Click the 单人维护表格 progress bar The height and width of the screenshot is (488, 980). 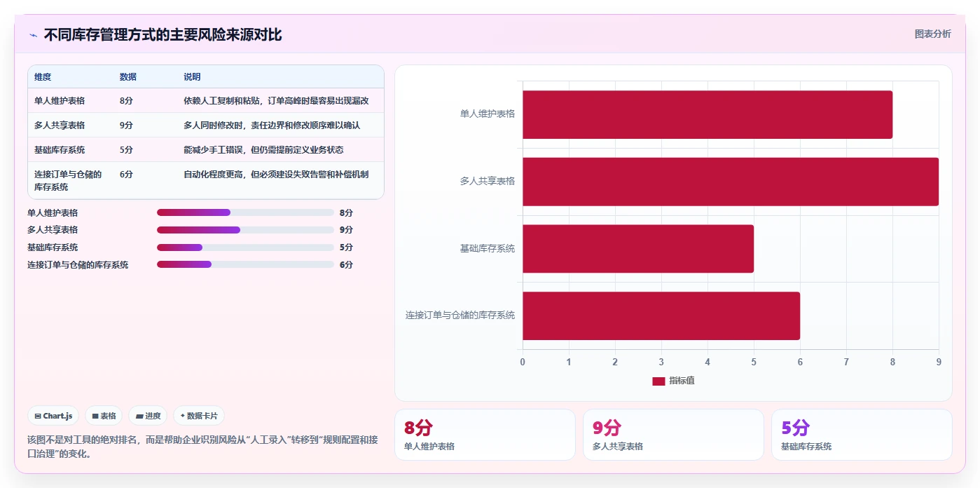245,212
